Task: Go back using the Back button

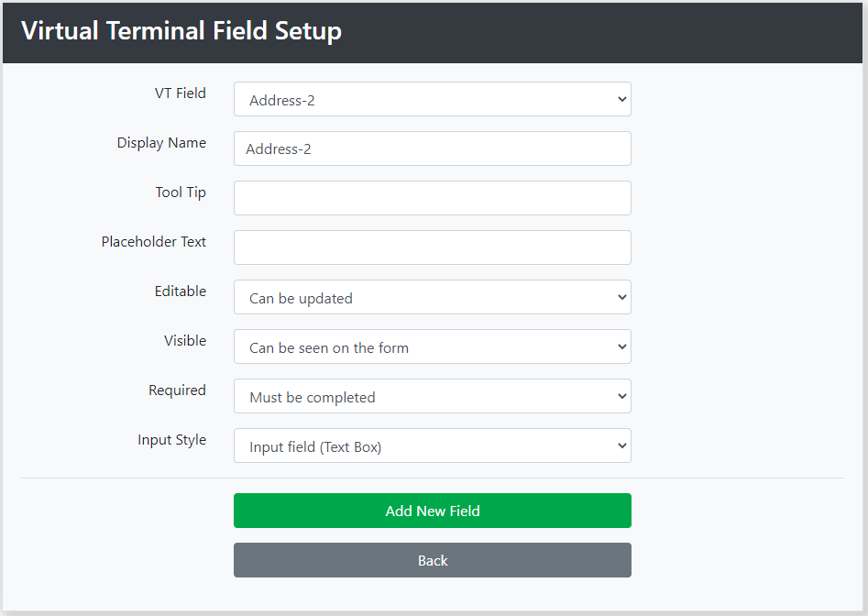Action: 433,560
